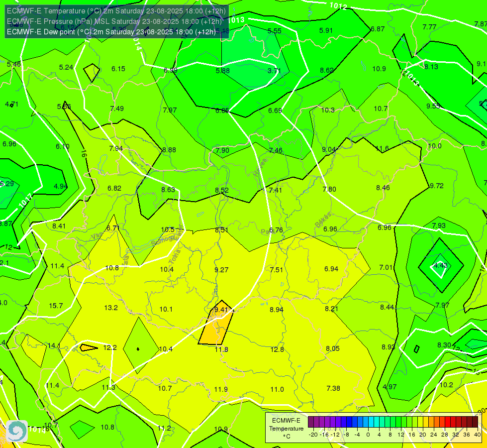Click the dew point value 9.55
This screenshot has height=448, width=487.
pyautogui.click(x=433, y=106)
